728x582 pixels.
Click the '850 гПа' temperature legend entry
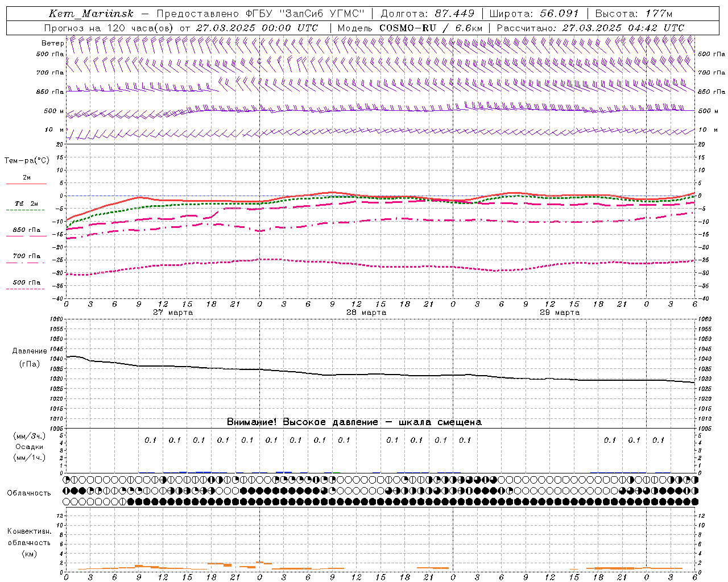coord(27,230)
